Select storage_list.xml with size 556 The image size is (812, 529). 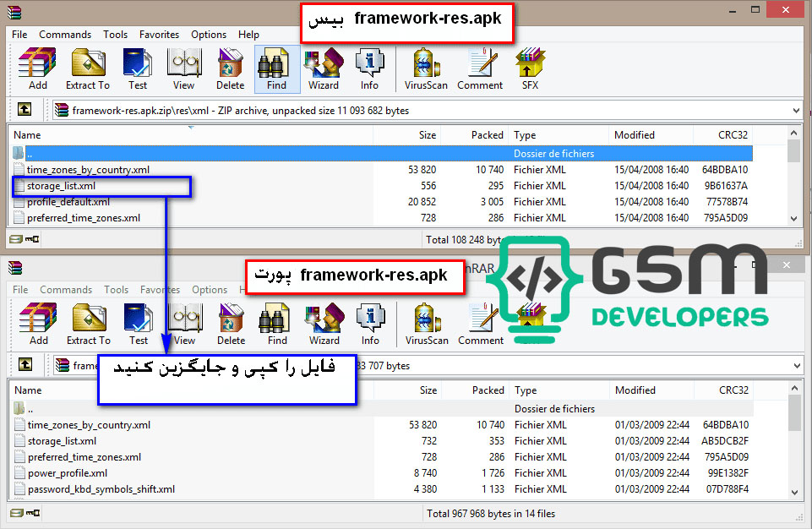381,185
